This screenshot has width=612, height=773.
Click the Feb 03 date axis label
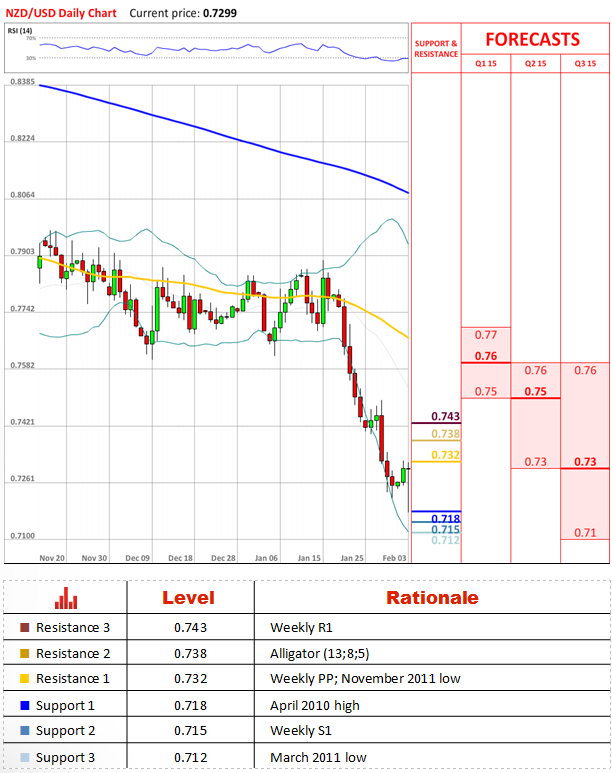pyautogui.click(x=395, y=558)
